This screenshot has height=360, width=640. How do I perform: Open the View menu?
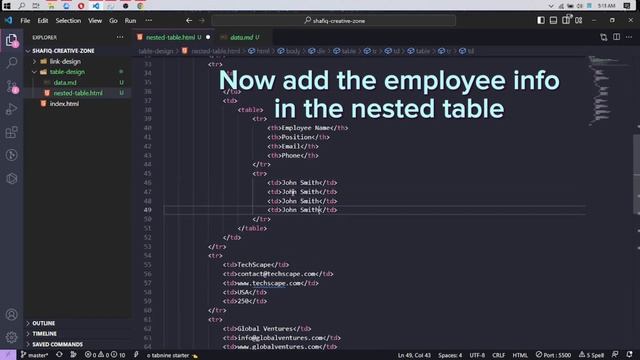click(x=95, y=20)
